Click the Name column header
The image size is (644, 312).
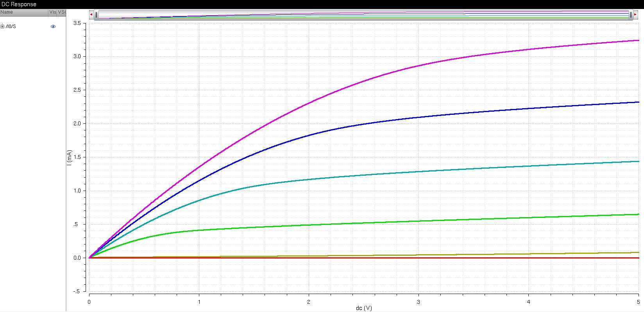[x=24, y=12]
